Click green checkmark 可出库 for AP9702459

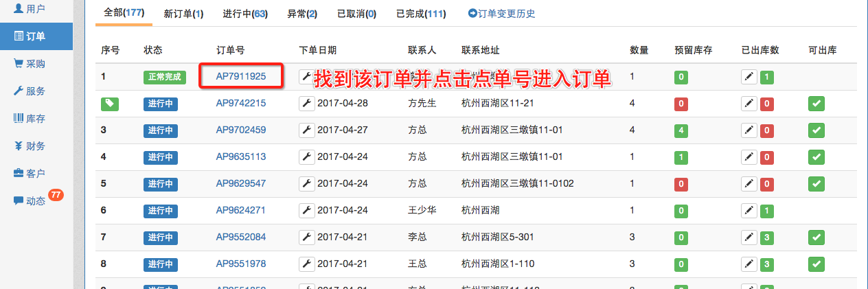point(816,130)
